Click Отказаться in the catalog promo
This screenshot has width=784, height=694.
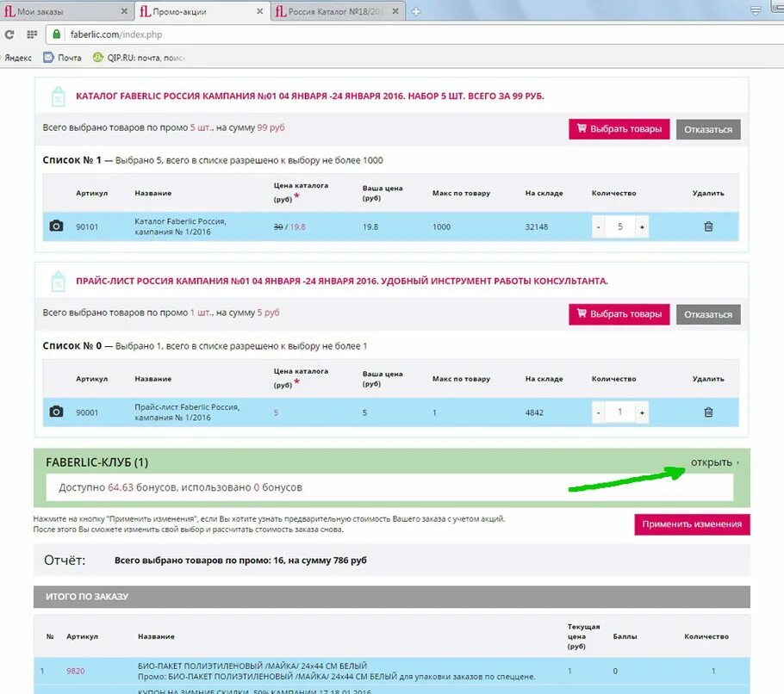[x=708, y=129]
